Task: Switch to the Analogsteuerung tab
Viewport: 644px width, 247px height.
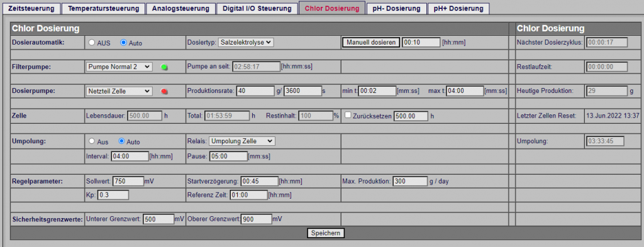Action: tap(180, 8)
